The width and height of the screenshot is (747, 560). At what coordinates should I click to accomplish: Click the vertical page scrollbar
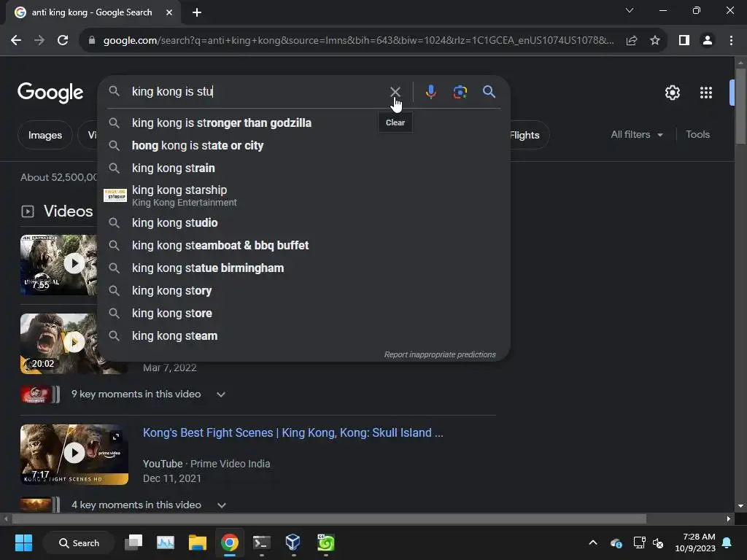[x=740, y=106]
